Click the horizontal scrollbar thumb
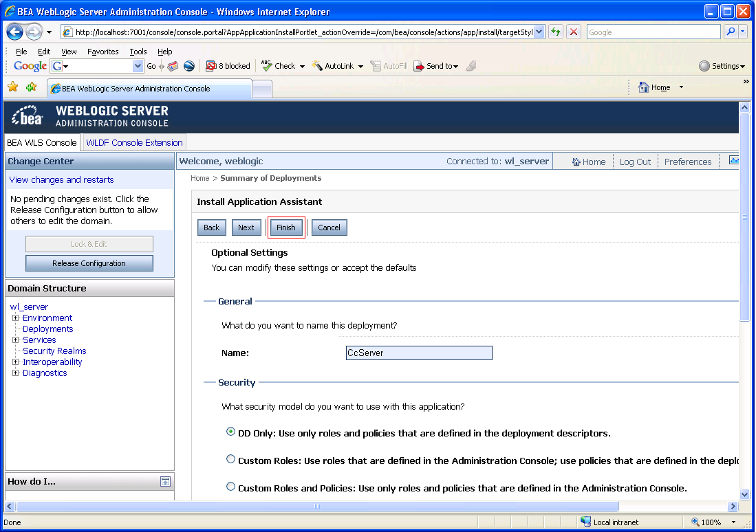The image size is (756, 532). click(317, 506)
